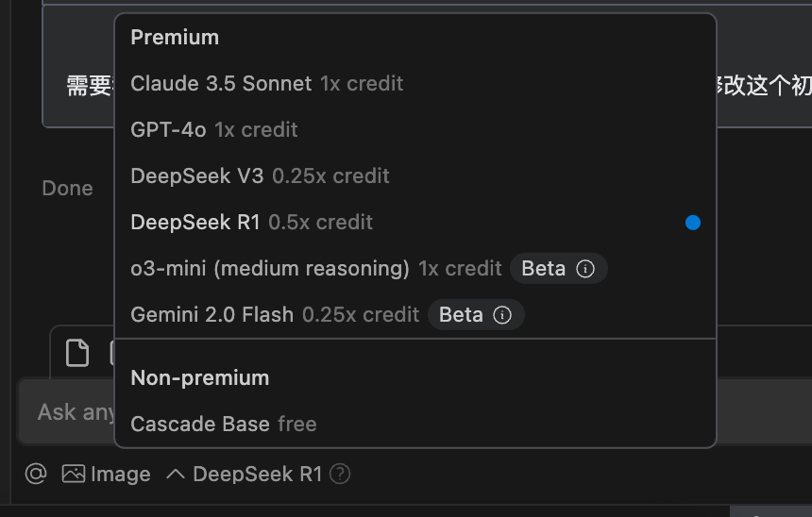Click blue selected indicator on DeepSeek R1
The width and height of the screenshot is (812, 517).
(692, 222)
